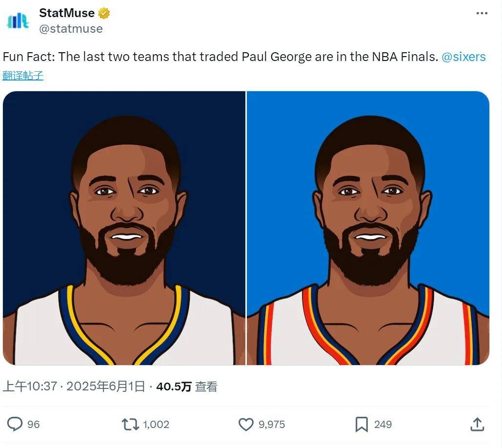Click the 40.5万 view count
This screenshot has height=448, width=502.
click(x=174, y=387)
